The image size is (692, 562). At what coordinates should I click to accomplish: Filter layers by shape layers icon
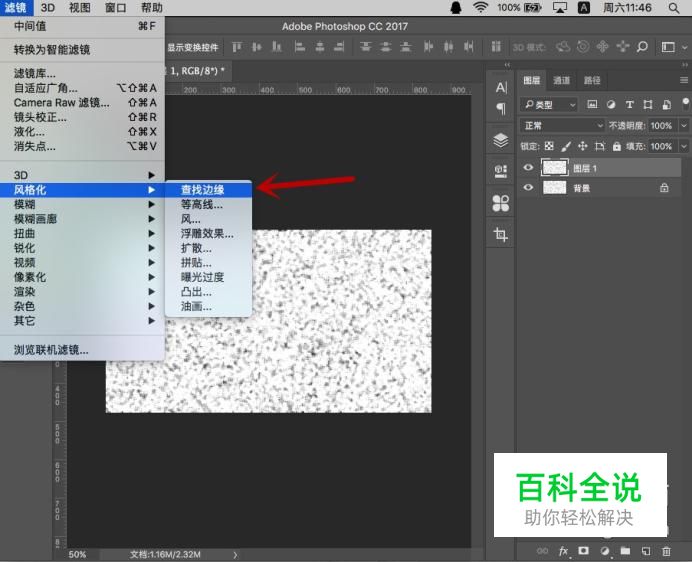point(648,105)
